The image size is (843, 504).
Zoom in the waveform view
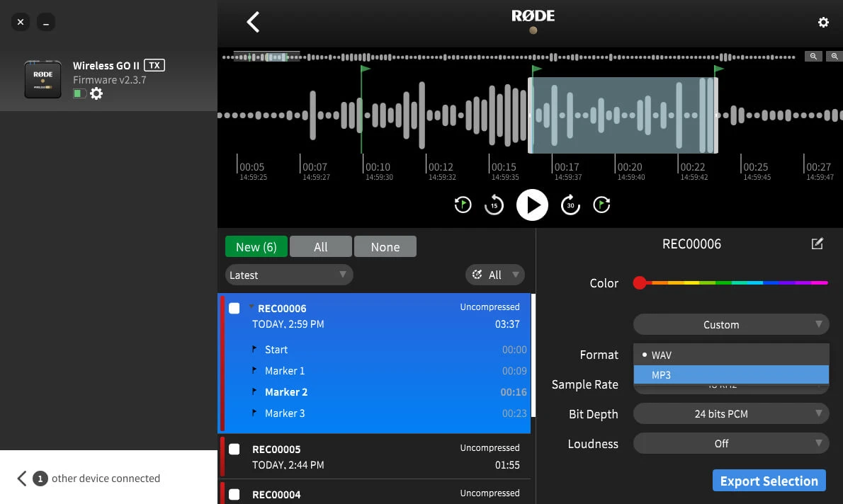(834, 56)
